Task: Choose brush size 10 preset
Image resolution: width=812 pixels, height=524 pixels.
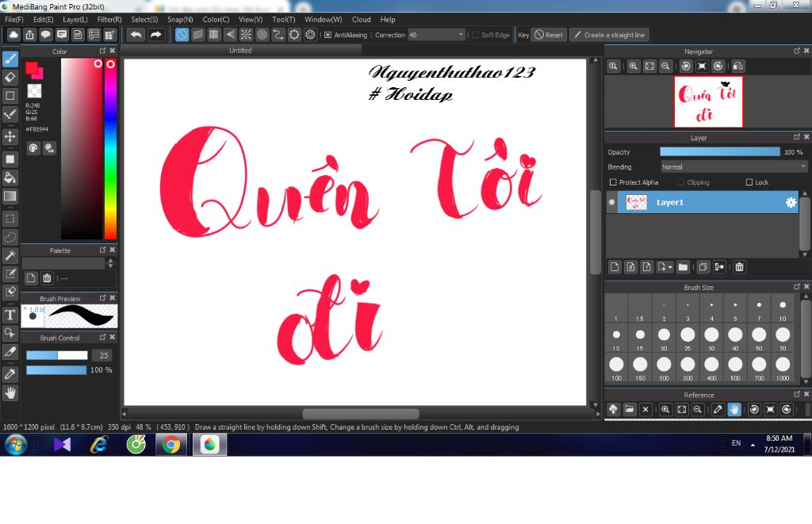Action: tap(783, 308)
